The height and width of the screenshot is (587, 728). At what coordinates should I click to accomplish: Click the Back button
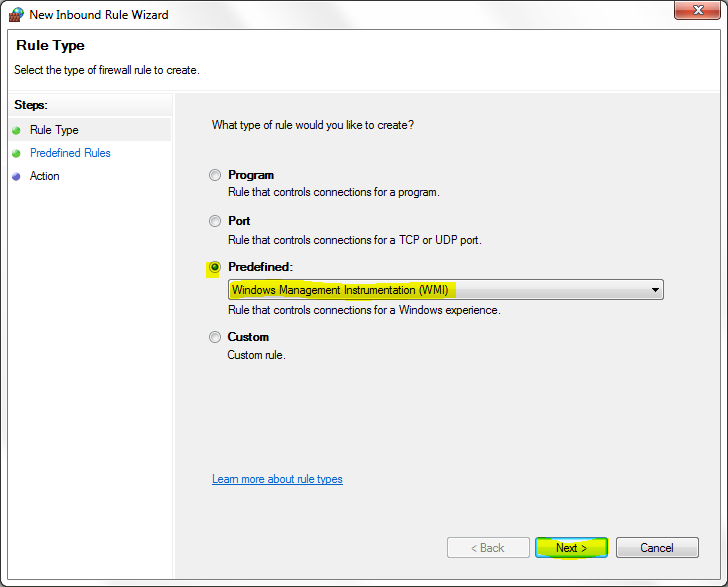click(x=487, y=548)
